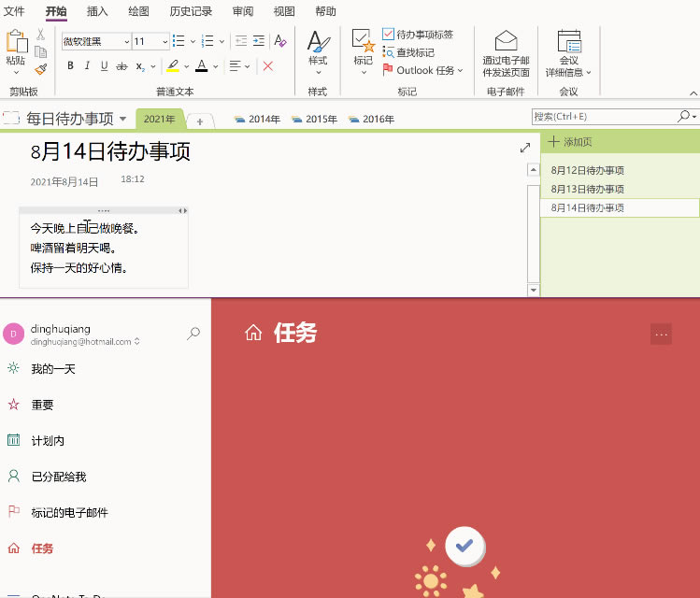Screen dimensions: 700x598
Task: Expand the notebook list arrow beside 每日待办事项
Action: coord(122,119)
